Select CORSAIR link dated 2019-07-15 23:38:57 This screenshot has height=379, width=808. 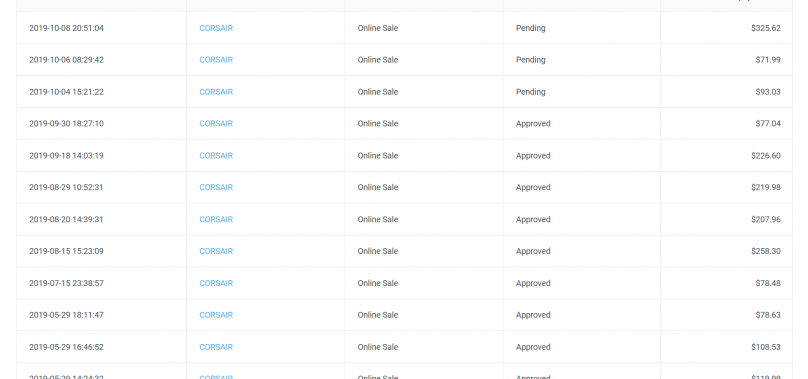216,283
